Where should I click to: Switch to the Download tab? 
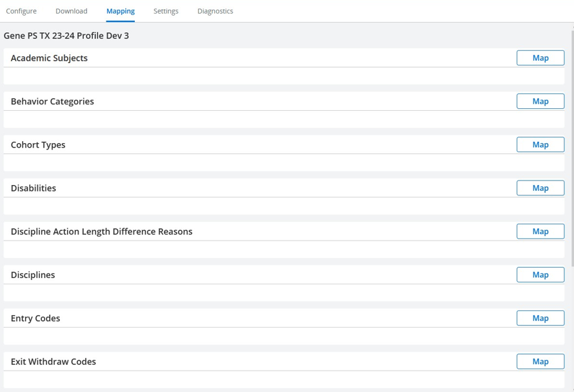[x=71, y=11]
